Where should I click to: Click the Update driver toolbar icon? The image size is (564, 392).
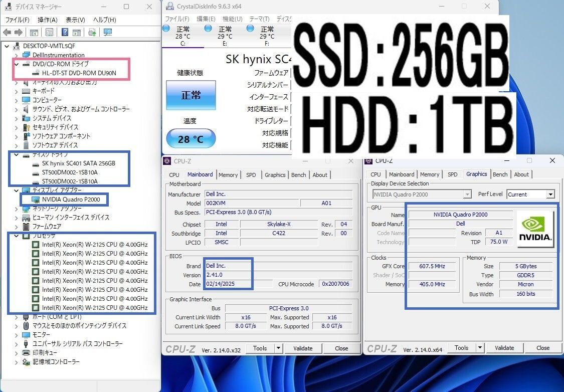(92, 33)
